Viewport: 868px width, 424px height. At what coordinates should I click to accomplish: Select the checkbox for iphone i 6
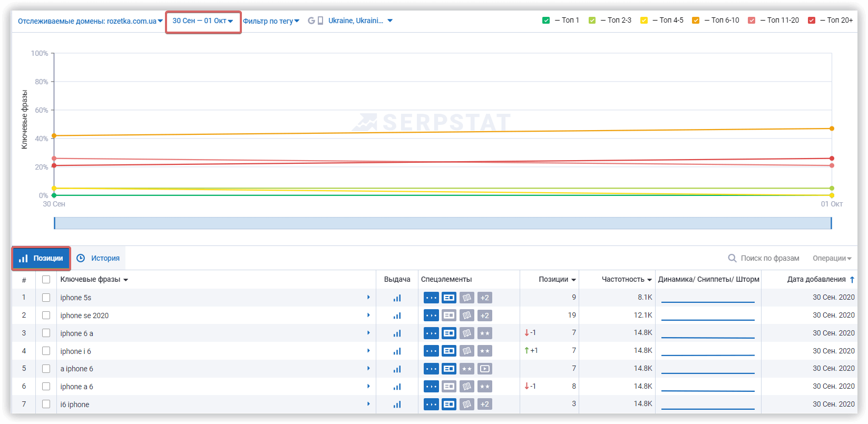point(46,351)
